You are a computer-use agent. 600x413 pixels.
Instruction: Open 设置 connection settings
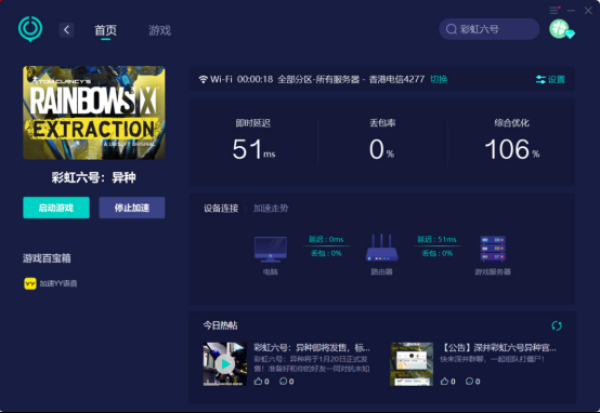550,79
